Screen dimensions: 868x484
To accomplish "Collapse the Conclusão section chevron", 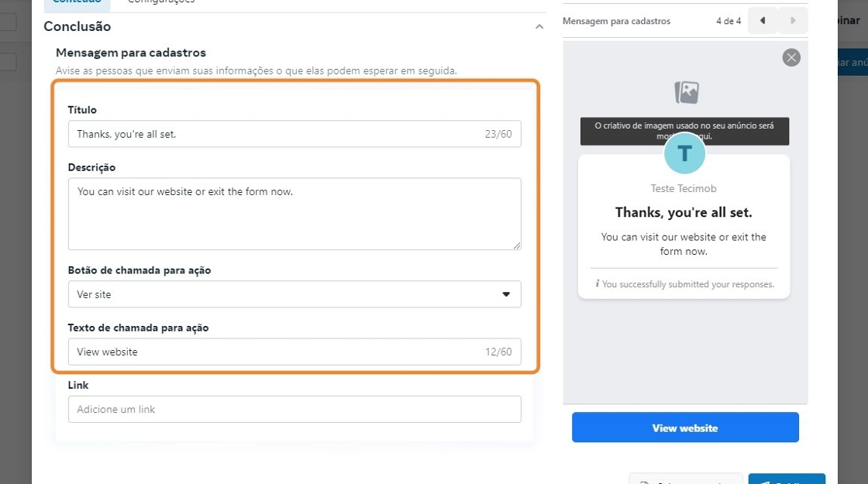I will coord(539,27).
